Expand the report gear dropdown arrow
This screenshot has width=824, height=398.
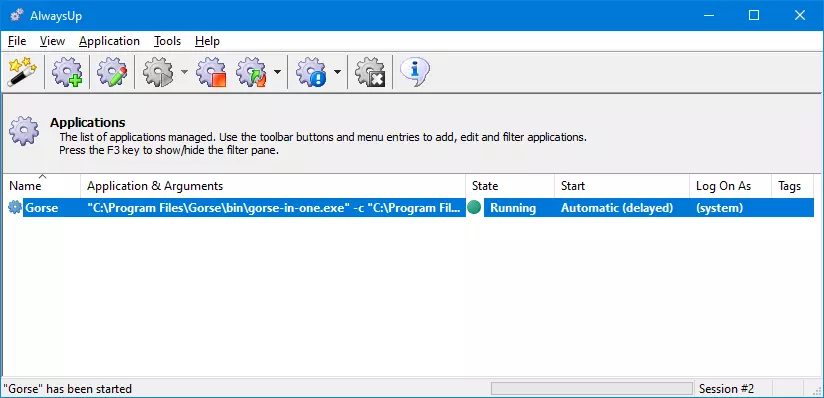[x=337, y=72]
